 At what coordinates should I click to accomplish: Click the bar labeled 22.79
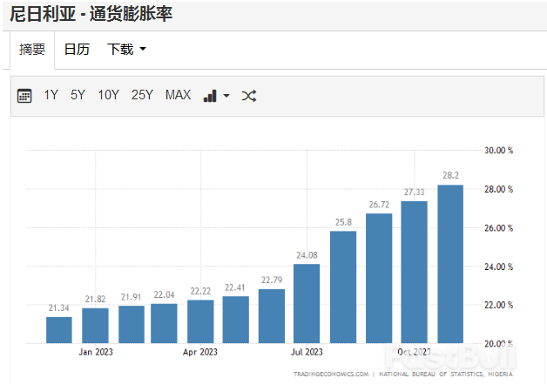click(x=272, y=316)
